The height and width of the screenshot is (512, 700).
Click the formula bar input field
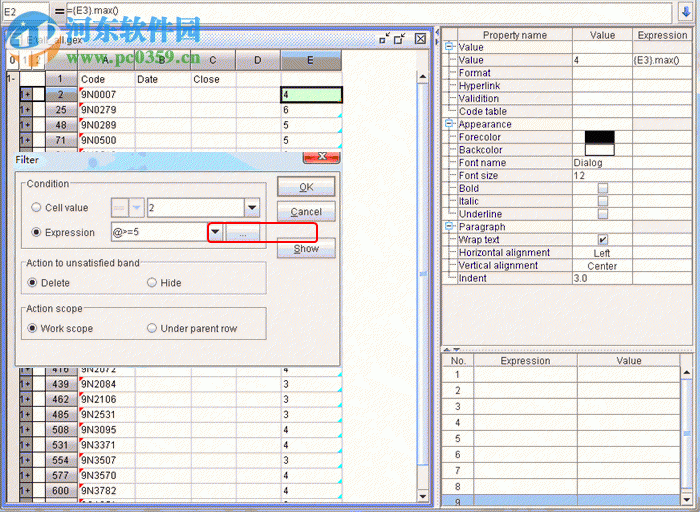pyautogui.click(x=369, y=11)
